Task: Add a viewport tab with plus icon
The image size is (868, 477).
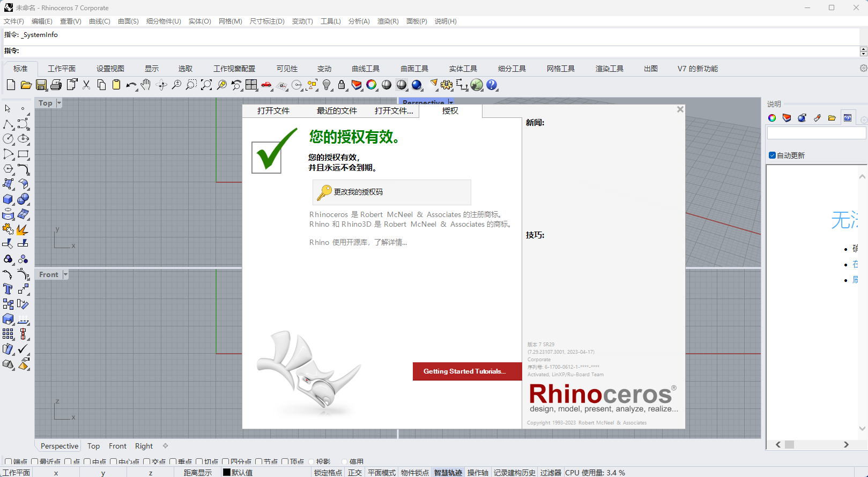Action: click(x=166, y=446)
